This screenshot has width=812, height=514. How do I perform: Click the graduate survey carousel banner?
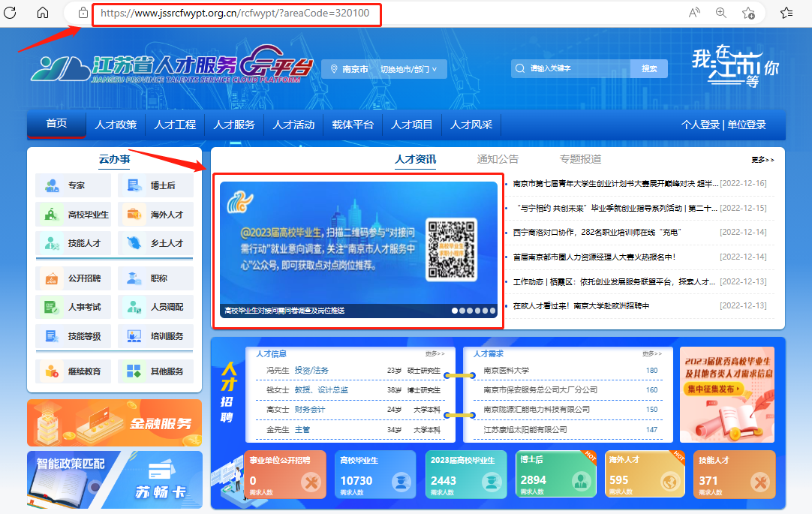click(359, 249)
